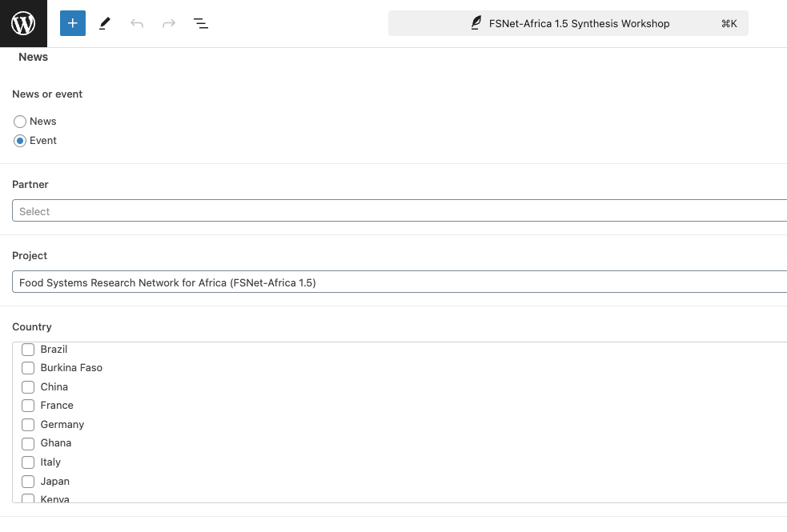
Task: Open the Document Overview list icon
Action: point(201,23)
